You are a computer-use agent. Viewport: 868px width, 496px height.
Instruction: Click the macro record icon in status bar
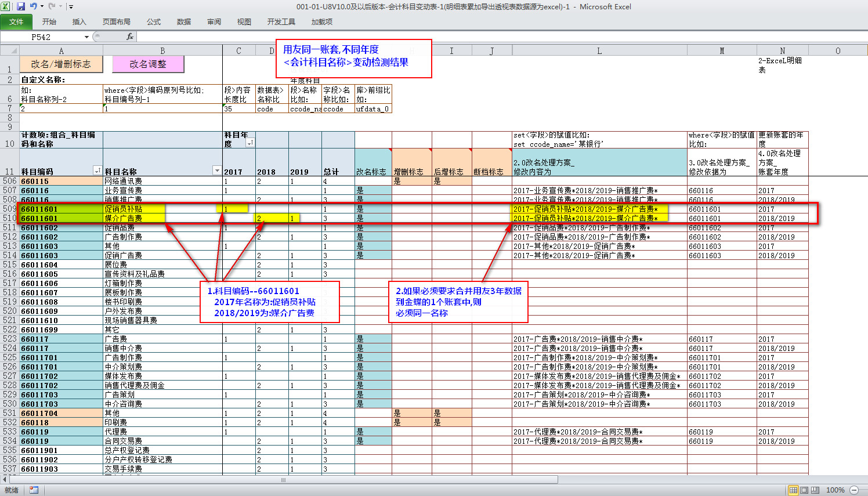(x=34, y=490)
